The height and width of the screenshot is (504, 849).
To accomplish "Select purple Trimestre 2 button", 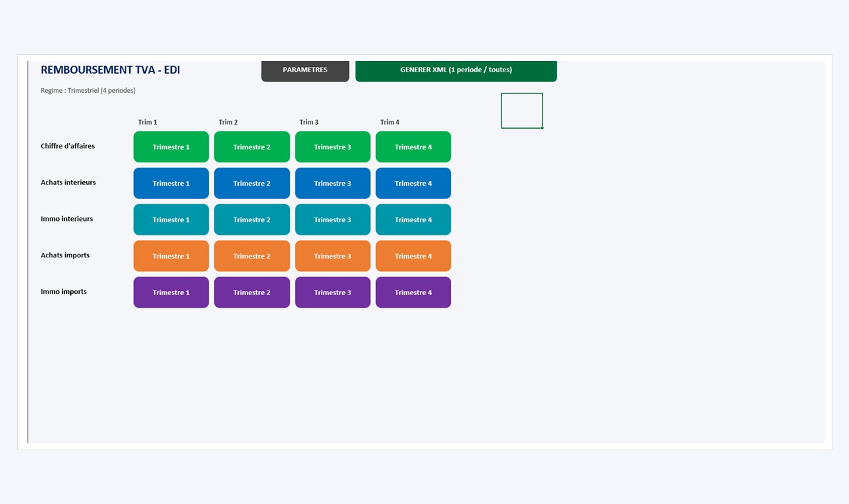I will coord(252,292).
